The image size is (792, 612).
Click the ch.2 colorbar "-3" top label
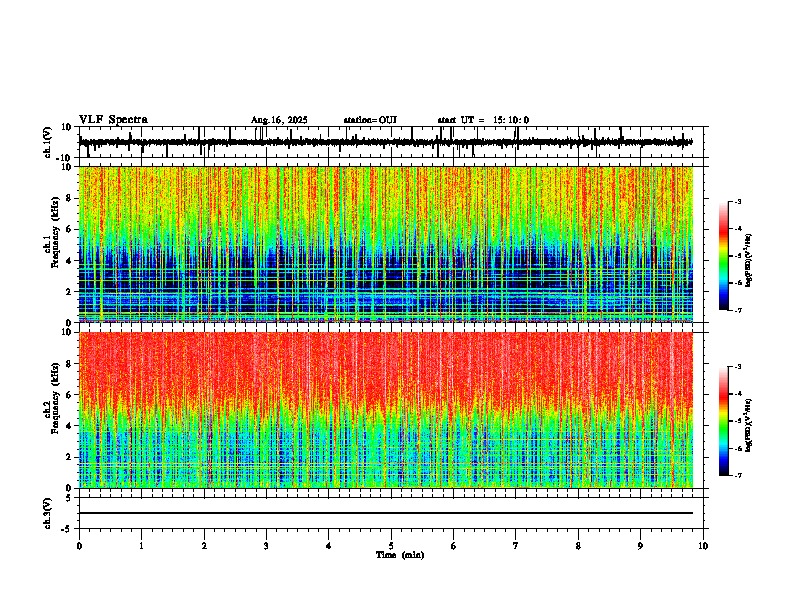point(738,367)
